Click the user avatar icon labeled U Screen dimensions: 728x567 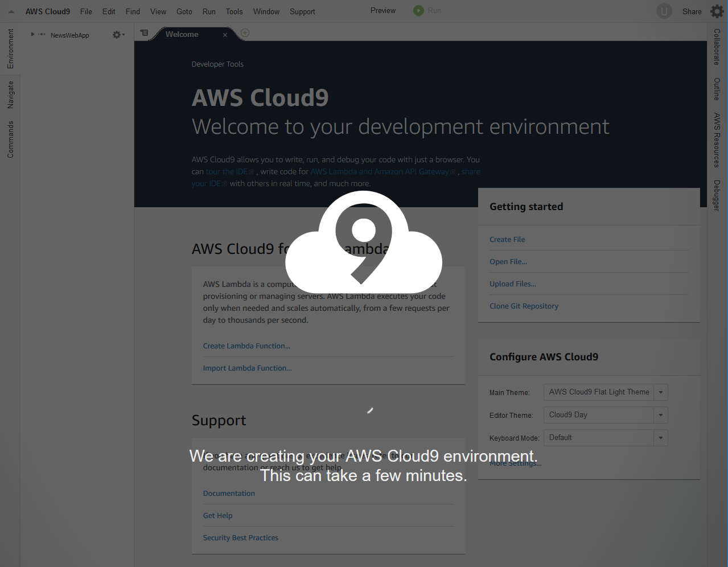coord(664,11)
